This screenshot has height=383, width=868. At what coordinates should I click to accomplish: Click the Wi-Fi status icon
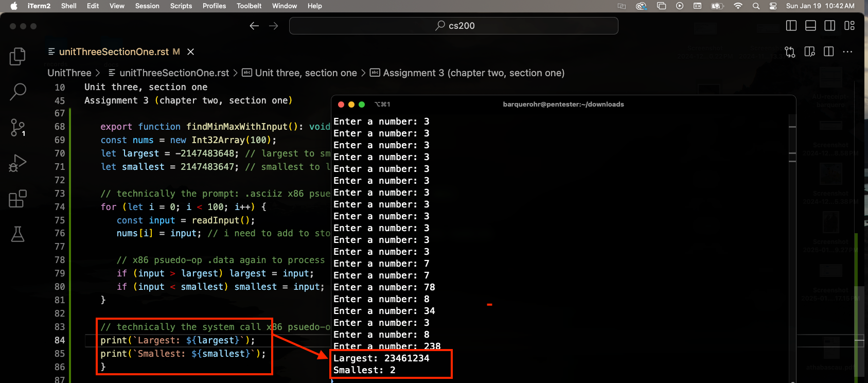tap(738, 6)
